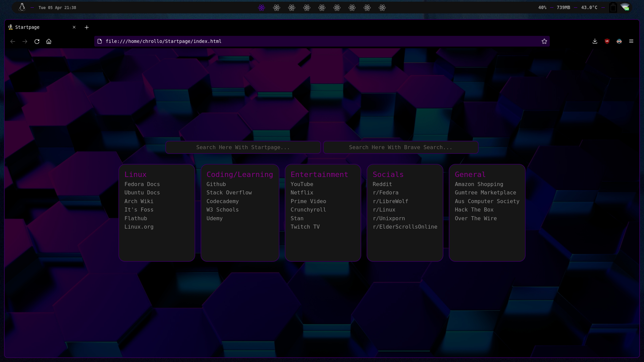
Task: Open uBlock Origin extension popup
Action: [x=607, y=41]
